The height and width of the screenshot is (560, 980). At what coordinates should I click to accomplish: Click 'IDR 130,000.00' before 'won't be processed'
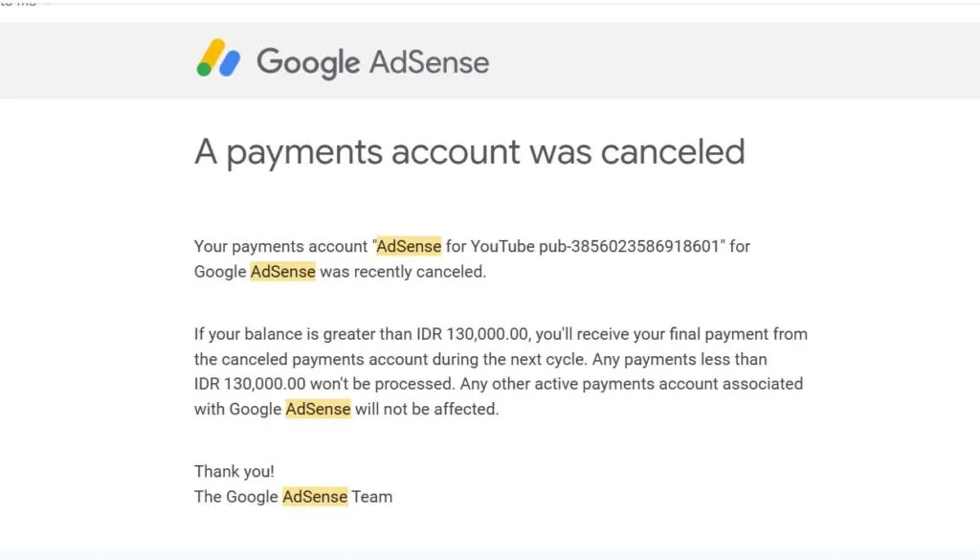[250, 384]
